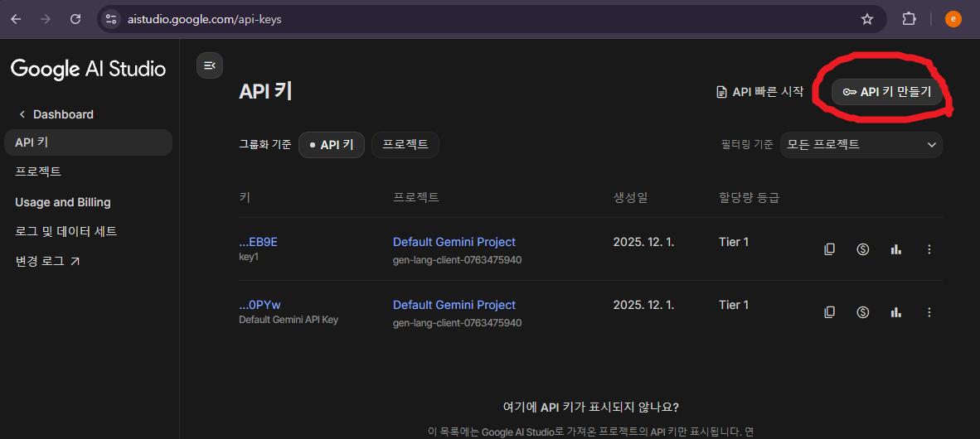Click the API 키 만들기 button
This screenshot has height=439, width=980.
pyautogui.click(x=886, y=92)
